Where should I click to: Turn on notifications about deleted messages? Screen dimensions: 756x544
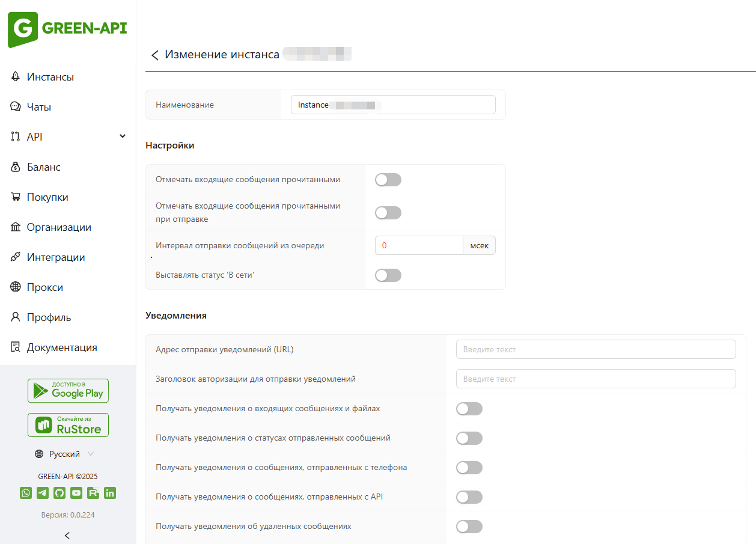point(469,527)
